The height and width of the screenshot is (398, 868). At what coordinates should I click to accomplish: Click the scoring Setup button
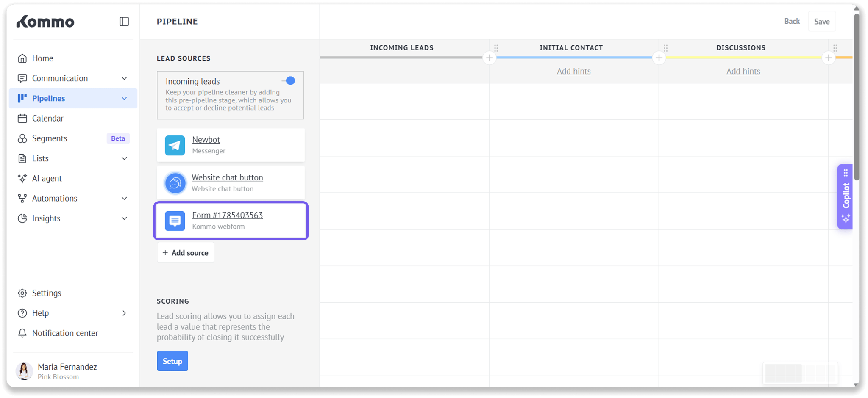pos(172,361)
